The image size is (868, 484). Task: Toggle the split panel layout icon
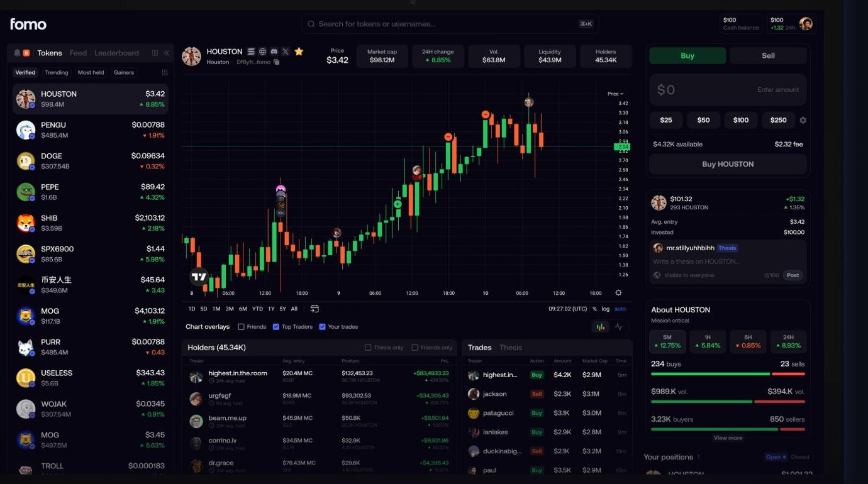tap(155, 53)
